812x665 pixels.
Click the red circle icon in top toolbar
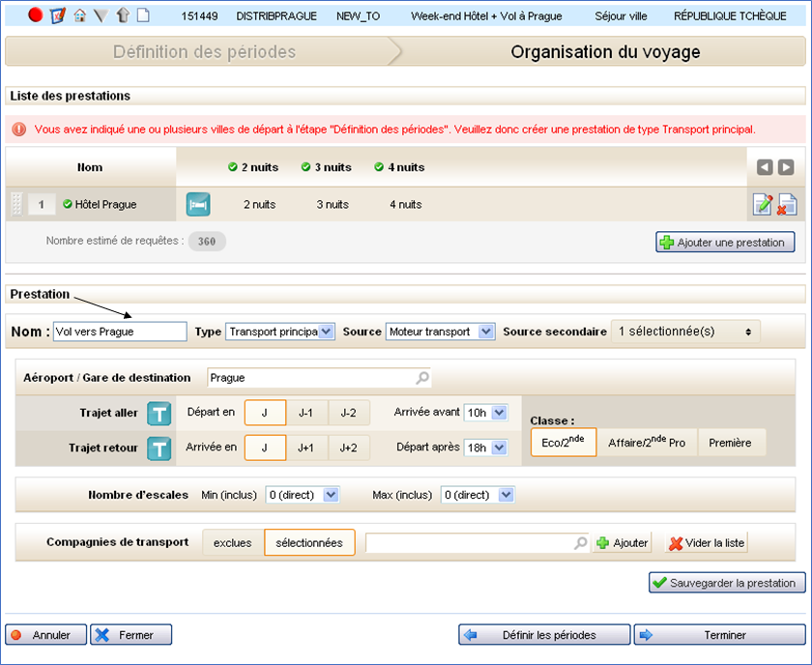(35, 15)
